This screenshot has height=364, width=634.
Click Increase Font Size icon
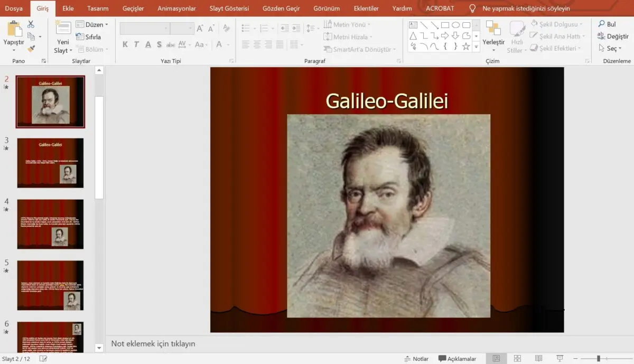(x=200, y=29)
